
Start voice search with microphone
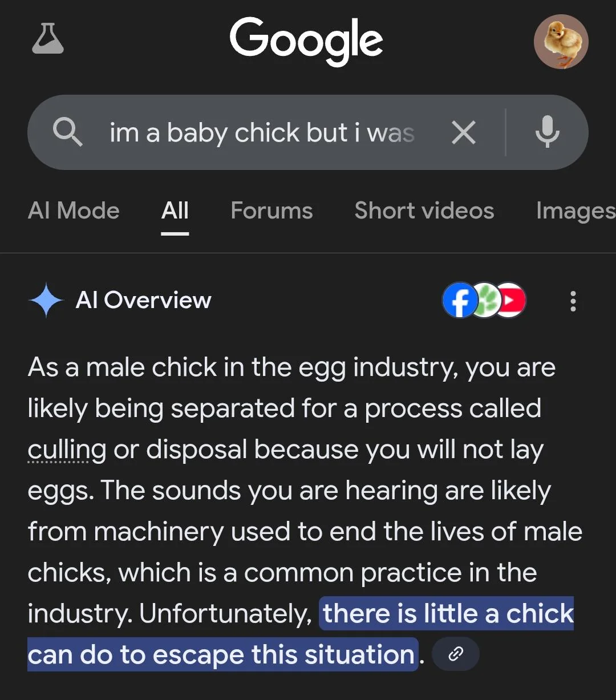pyautogui.click(x=546, y=132)
